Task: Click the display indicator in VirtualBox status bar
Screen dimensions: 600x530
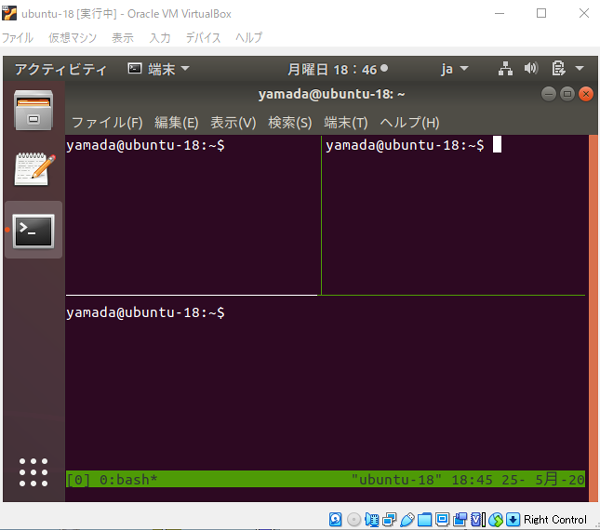Action: pos(442,519)
